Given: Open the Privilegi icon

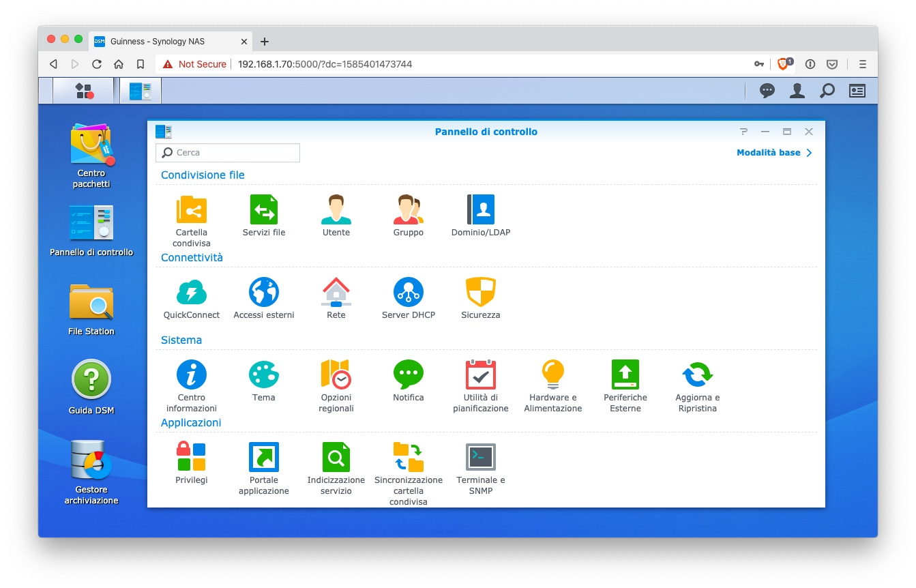Looking at the screenshot, I should pyautogui.click(x=192, y=457).
